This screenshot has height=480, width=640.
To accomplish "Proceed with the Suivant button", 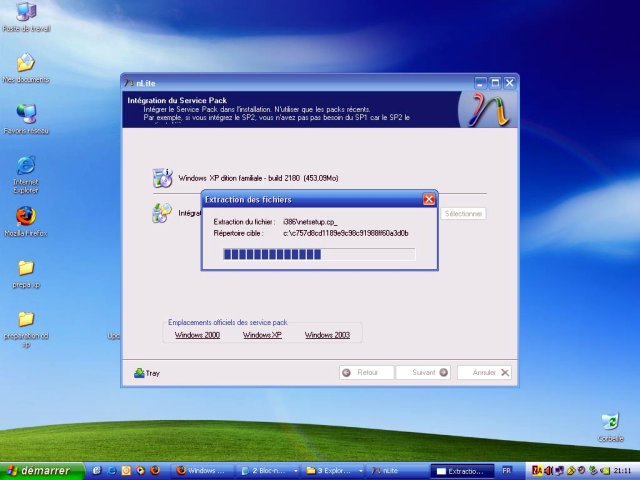I will click(423, 372).
